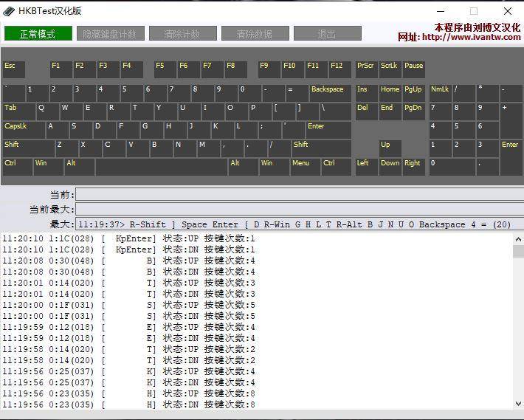Select the 11:20:00 S 状态:DN log line
The width and height of the screenshot is (524, 420).
(x=129, y=316)
